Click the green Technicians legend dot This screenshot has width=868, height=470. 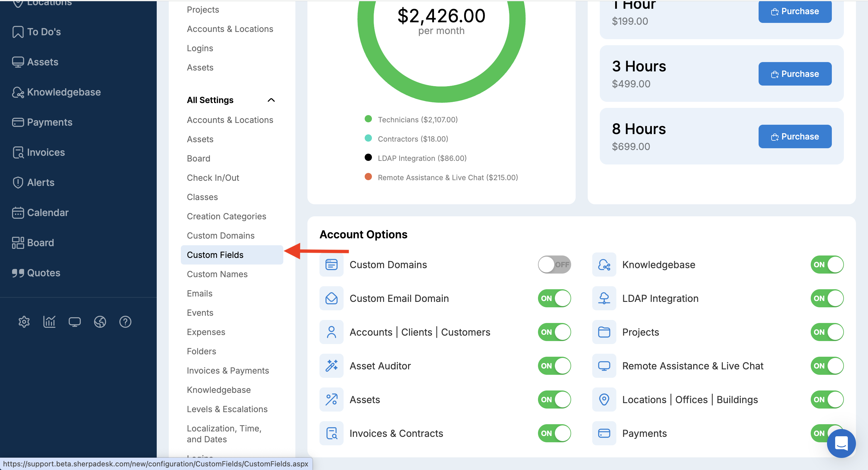click(368, 119)
